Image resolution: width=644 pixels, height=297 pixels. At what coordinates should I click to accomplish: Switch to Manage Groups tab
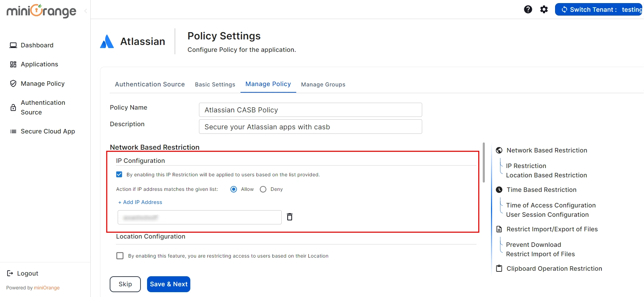pyautogui.click(x=323, y=84)
